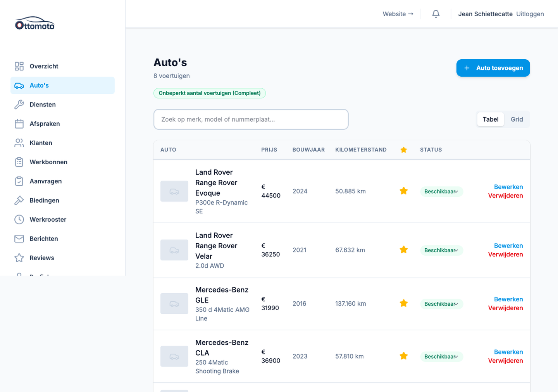Click the KILOMETERSTAND column header

tap(361, 150)
